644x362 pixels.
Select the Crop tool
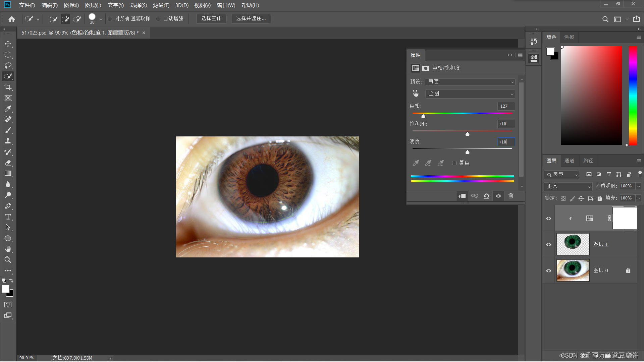click(8, 87)
